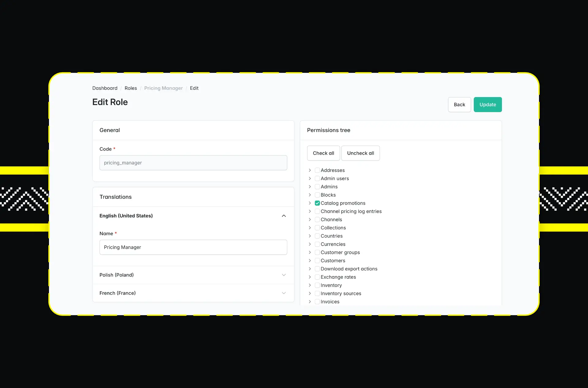588x388 pixels.
Task: Click the Check all button
Action: point(323,153)
